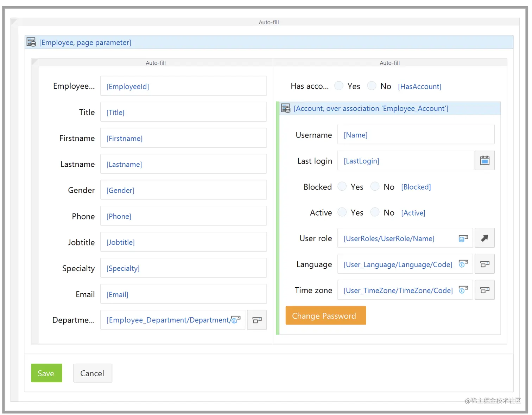Click the Employee... field label
The height and width of the screenshot is (415, 532).
click(74, 86)
